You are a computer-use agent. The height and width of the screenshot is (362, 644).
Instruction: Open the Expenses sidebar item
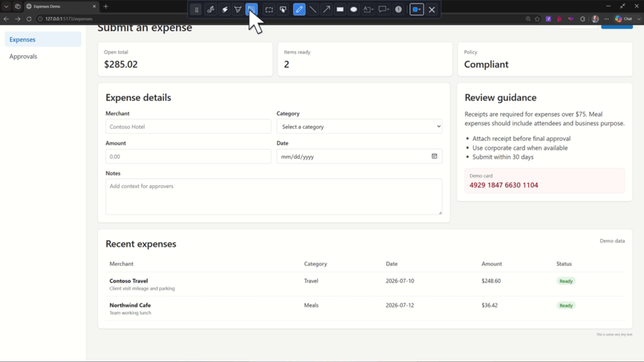click(x=43, y=40)
